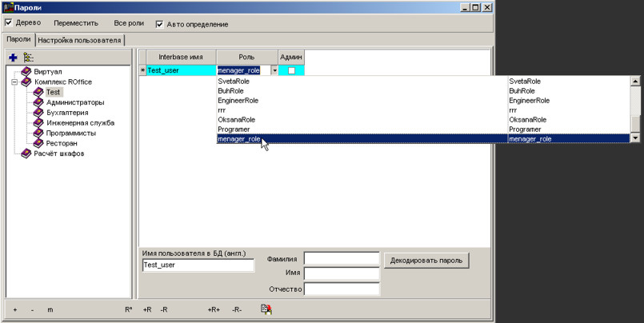Screen dimensions: 644x323
Task: Click the Ресторан book icon in tree
Action: (x=38, y=143)
